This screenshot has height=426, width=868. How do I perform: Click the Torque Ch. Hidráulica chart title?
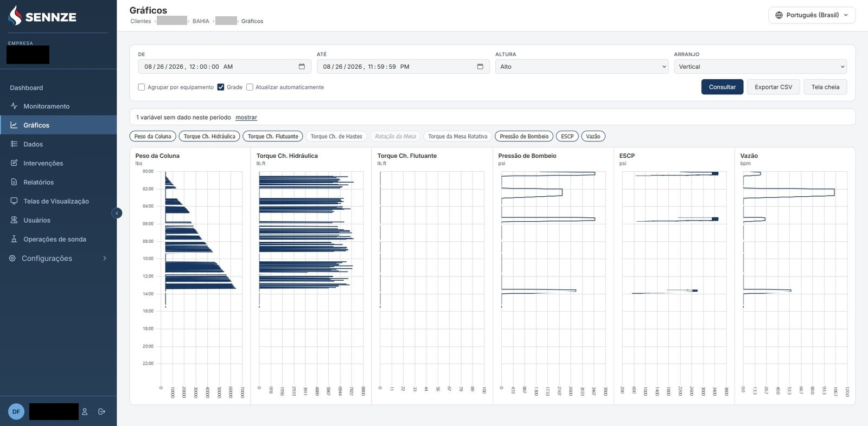[287, 156]
